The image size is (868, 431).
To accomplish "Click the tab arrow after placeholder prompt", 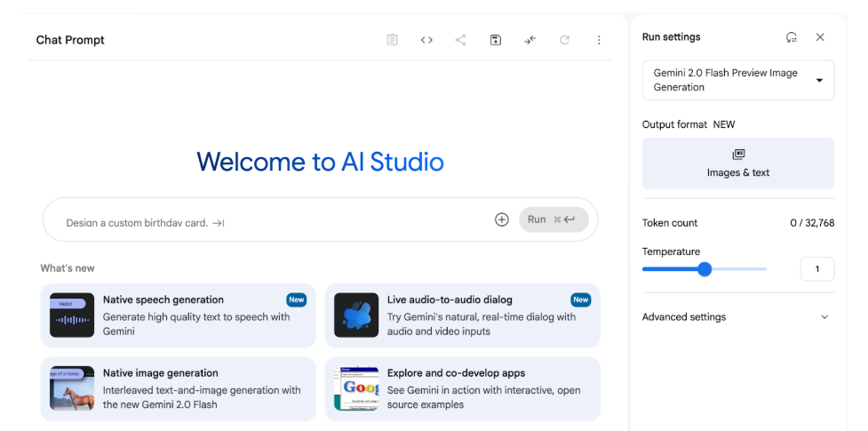I will point(218,223).
